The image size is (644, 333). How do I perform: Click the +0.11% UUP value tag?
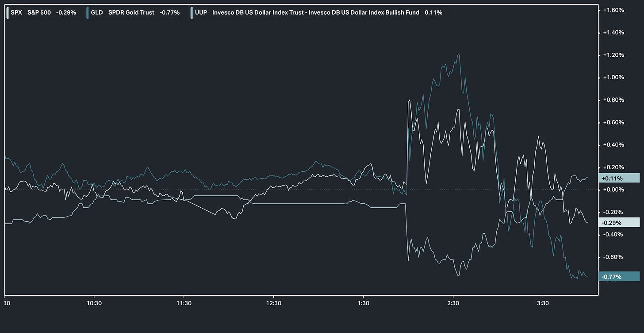tap(619, 178)
